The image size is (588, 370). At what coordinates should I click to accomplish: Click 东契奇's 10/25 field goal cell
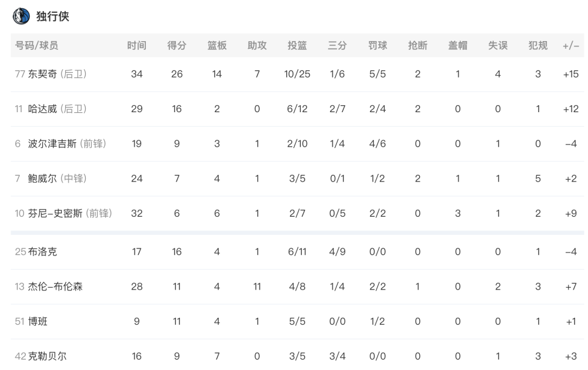297,74
